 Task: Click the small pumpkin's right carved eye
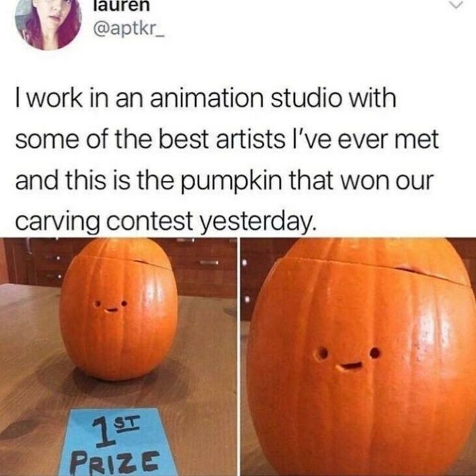(x=124, y=303)
